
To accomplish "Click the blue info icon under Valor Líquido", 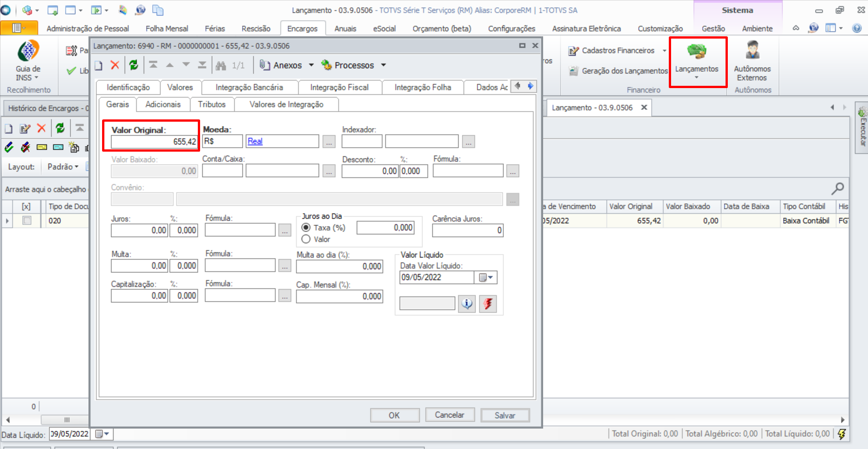I will click(467, 304).
